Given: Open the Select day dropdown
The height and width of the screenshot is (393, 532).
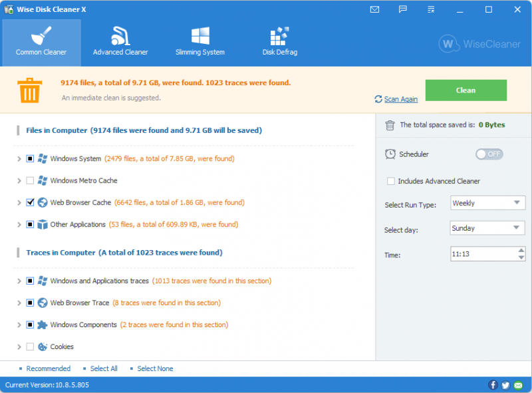Looking at the screenshot, I should (x=487, y=228).
